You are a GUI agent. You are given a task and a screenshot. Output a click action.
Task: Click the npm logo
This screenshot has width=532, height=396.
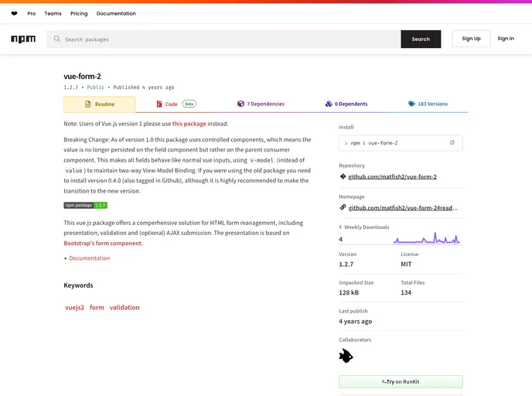click(x=23, y=39)
